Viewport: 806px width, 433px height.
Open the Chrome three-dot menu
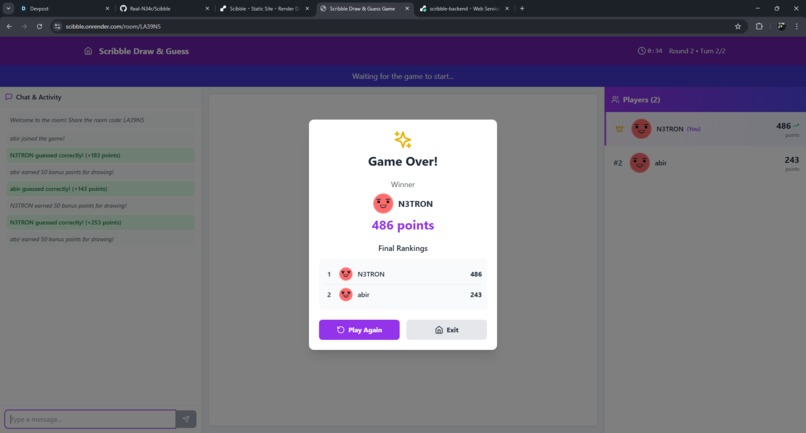[x=797, y=26]
